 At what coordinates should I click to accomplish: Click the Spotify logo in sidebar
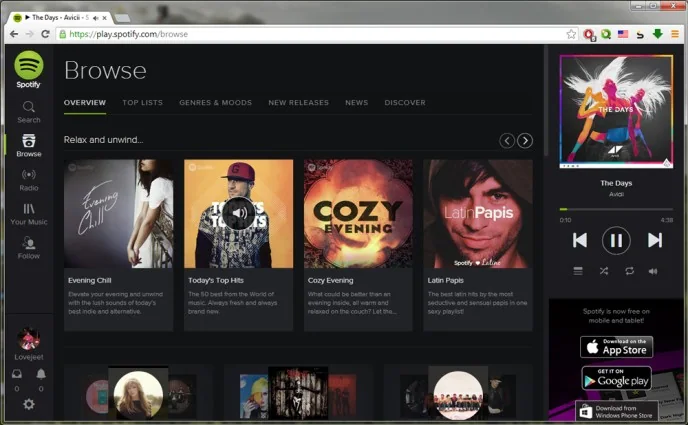(29, 69)
